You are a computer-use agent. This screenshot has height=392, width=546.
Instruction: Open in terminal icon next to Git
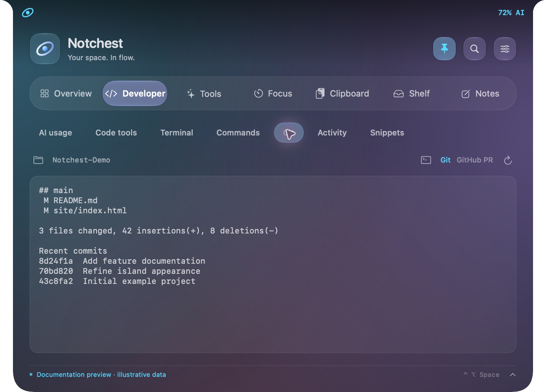pyautogui.click(x=426, y=160)
